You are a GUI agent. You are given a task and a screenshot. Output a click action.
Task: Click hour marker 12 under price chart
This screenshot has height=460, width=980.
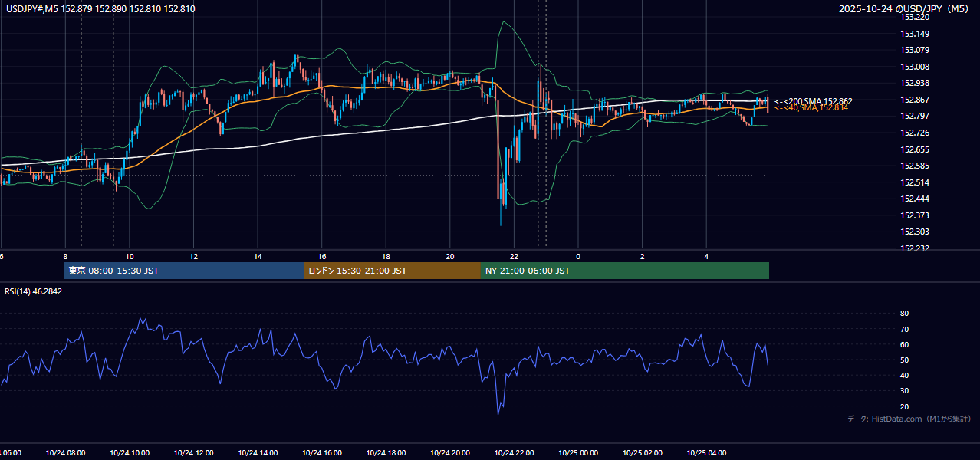(x=193, y=257)
